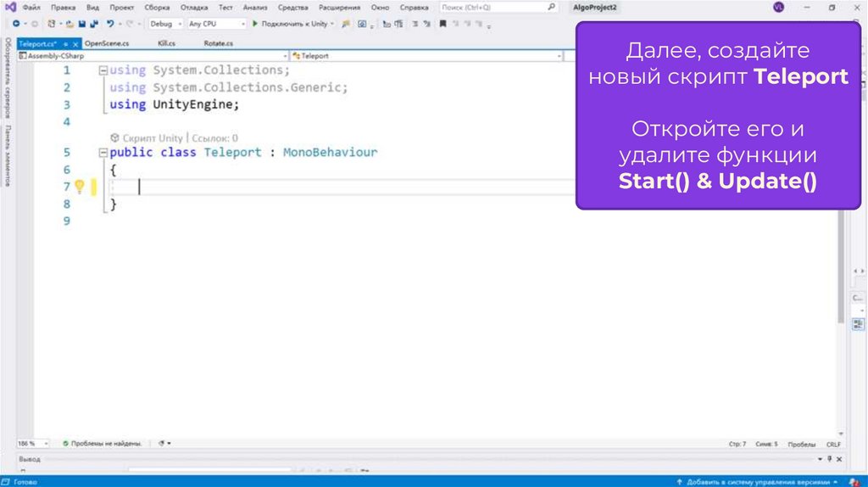
Task: Switch to the Kill.cs tab
Action: 167,43
